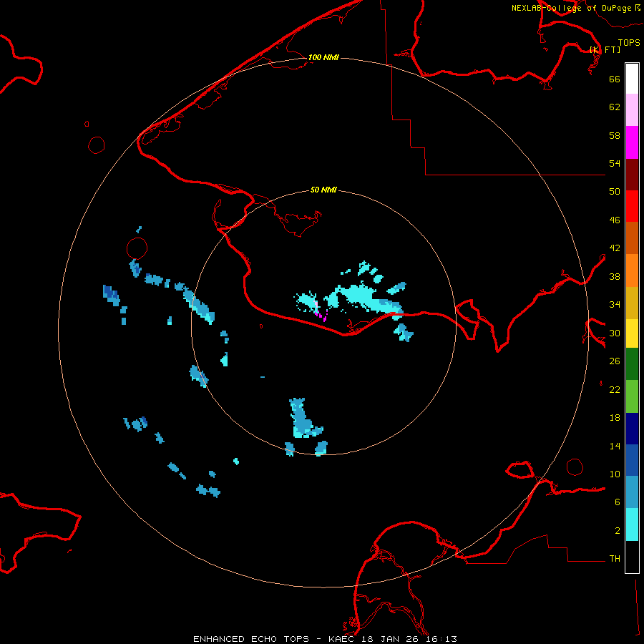This screenshot has height=644, width=644.
Task: Click the legend value 50
Action: click(615, 191)
